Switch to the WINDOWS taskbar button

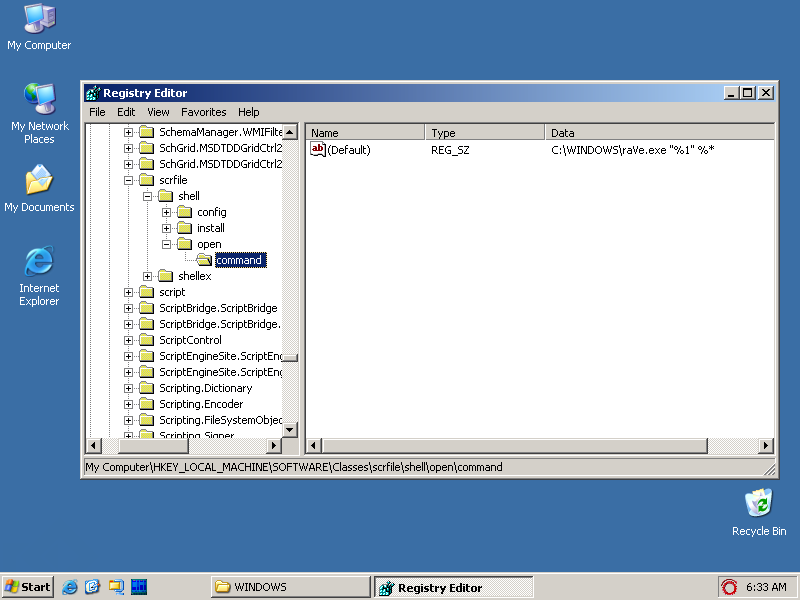coord(290,587)
